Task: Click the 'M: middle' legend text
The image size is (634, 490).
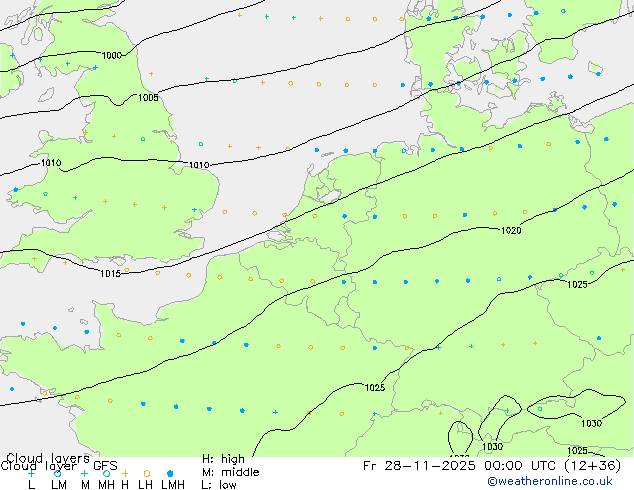Action: (230, 472)
